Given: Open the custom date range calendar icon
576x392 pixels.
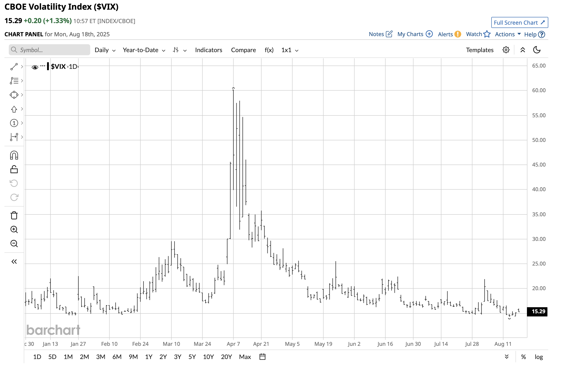Looking at the screenshot, I should [x=262, y=357].
